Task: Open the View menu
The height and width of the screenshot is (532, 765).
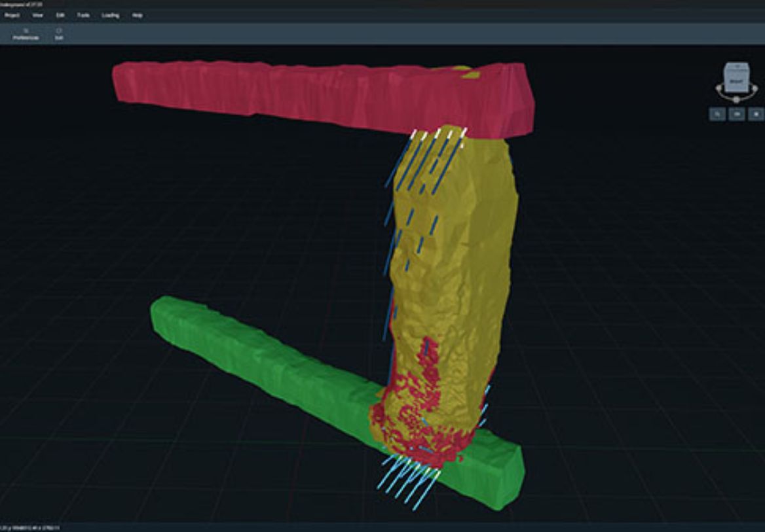Action: tap(38, 15)
